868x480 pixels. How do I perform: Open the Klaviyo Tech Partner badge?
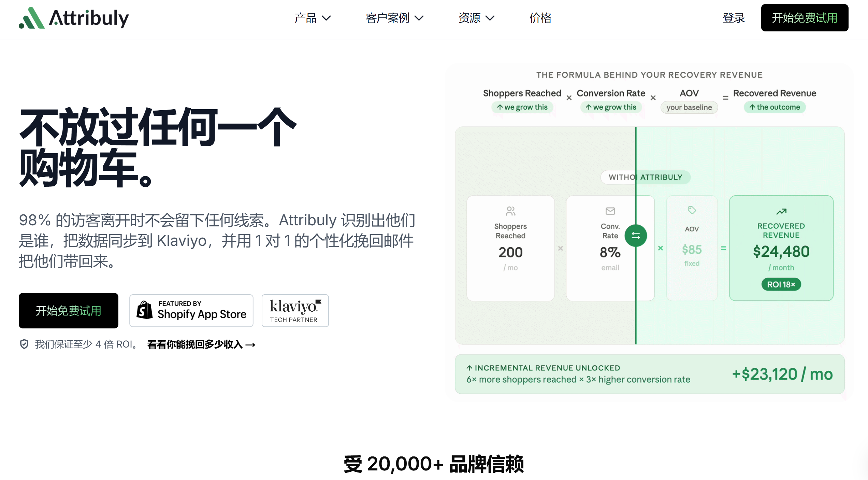pyautogui.click(x=295, y=311)
